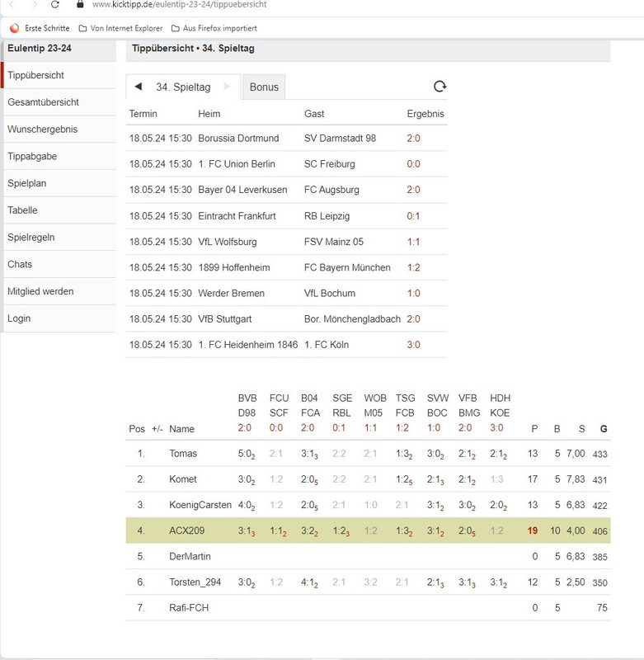Click Tomas total score 433
644x660 pixels.
point(599,454)
